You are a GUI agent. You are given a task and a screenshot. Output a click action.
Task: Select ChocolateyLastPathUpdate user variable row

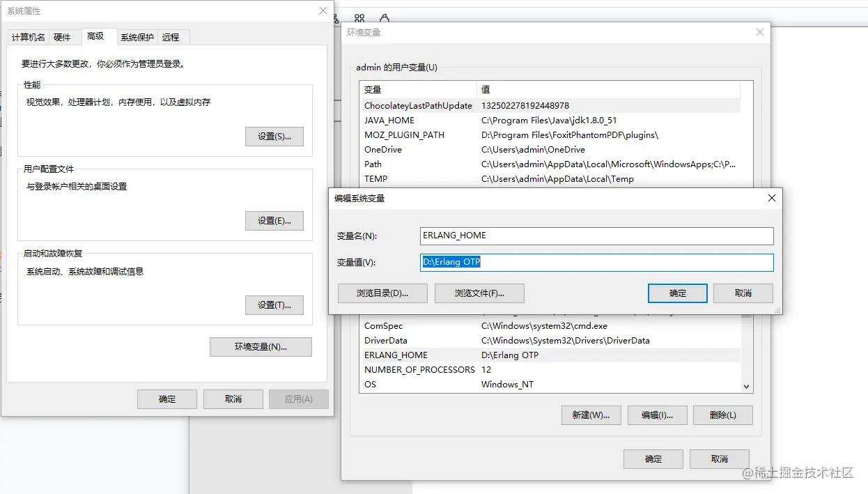(x=550, y=106)
